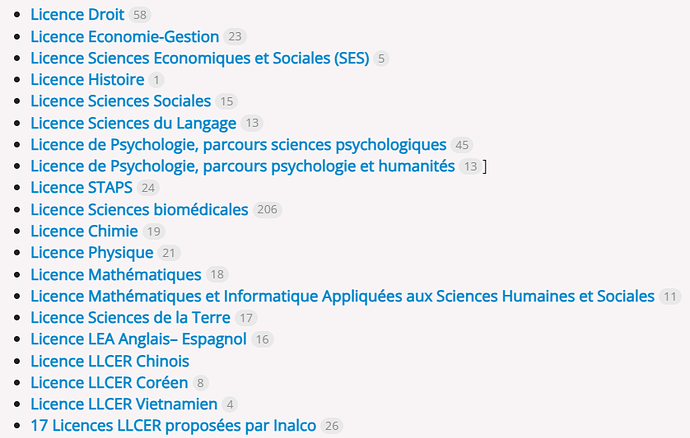Go to the Licence STAPS link
Image resolution: width=690 pixels, height=438 pixels.
81,188
